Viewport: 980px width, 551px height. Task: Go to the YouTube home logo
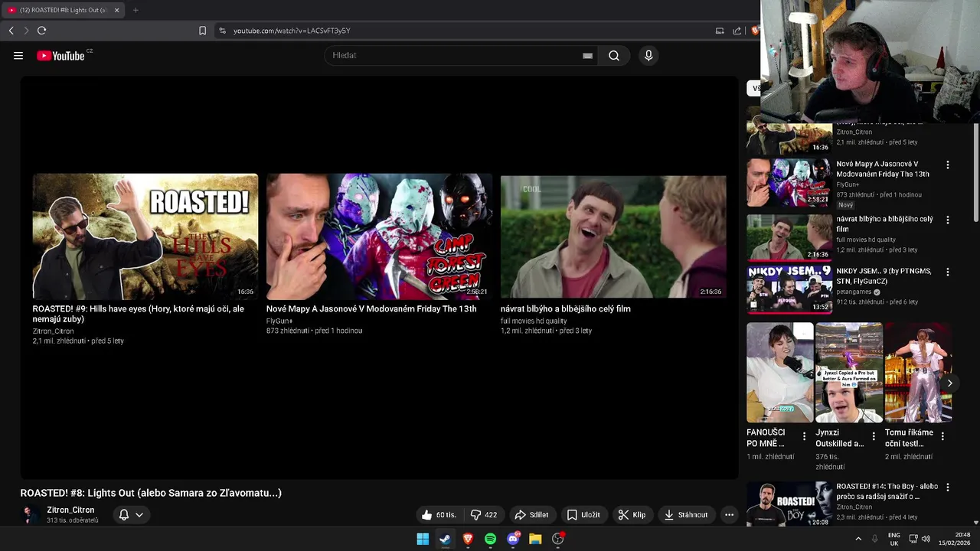point(60,56)
